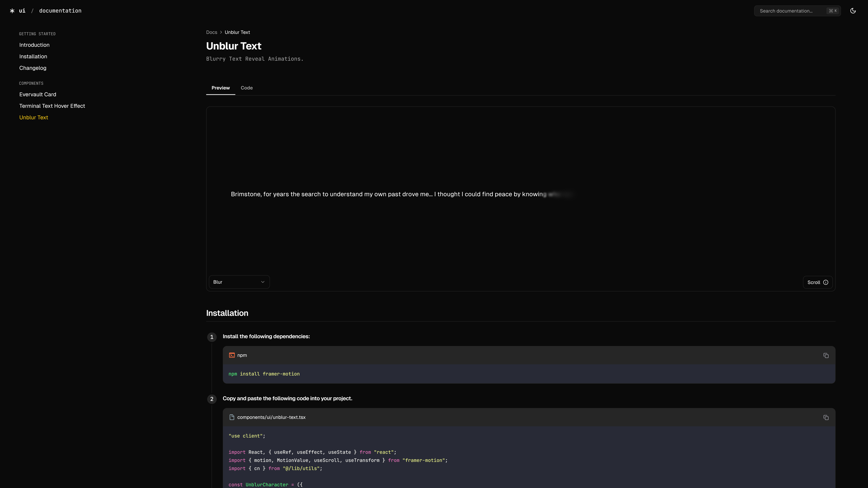The image size is (868, 488).
Task: Click the Unblur Text breadcrumb item
Action: pos(237,32)
